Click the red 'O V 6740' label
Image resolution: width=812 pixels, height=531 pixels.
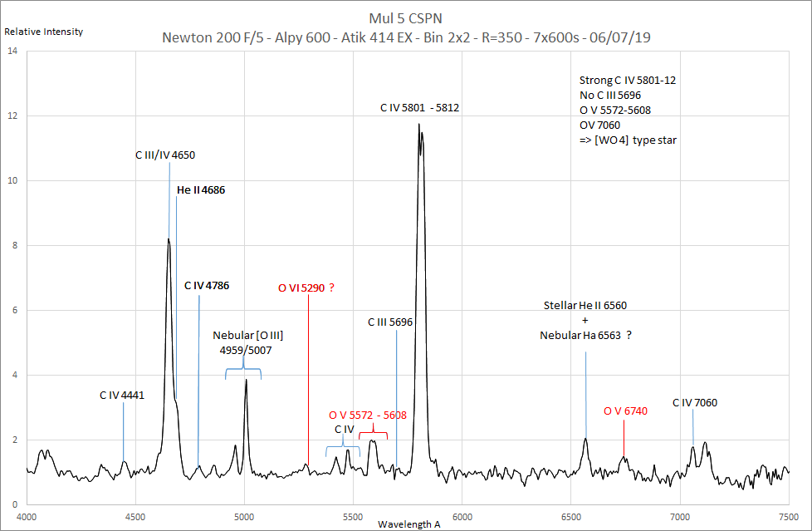pos(625,411)
